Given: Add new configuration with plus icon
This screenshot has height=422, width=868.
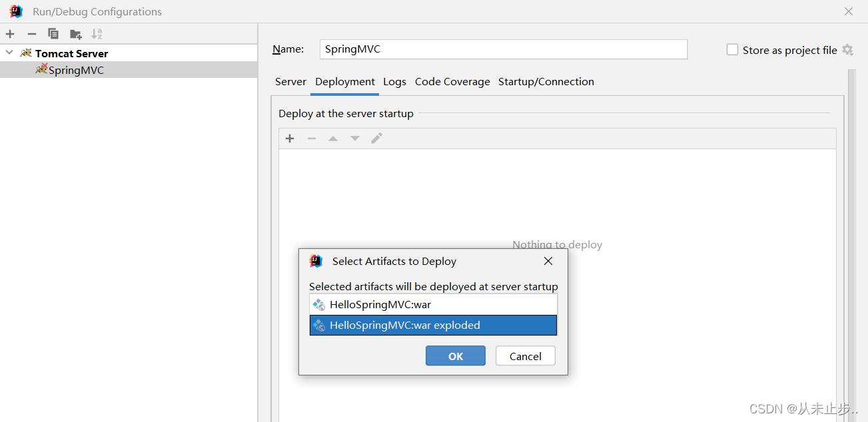Looking at the screenshot, I should point(10,34).
